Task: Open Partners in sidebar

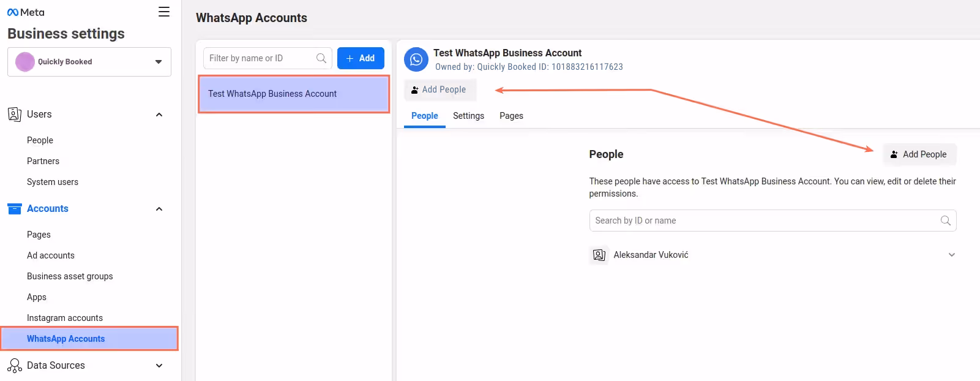Action: [x=43, y=161]
